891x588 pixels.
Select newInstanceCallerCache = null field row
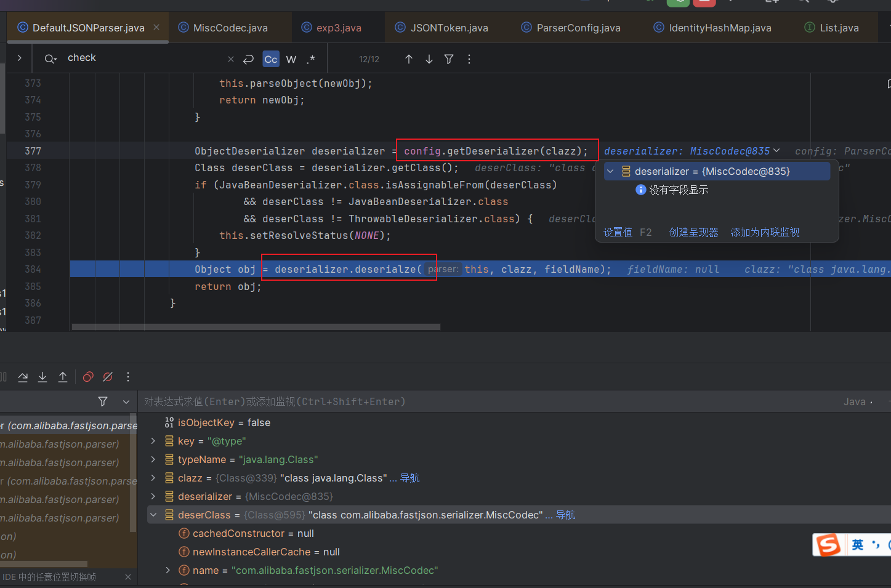pyautogui.click(x=518, y=552)
